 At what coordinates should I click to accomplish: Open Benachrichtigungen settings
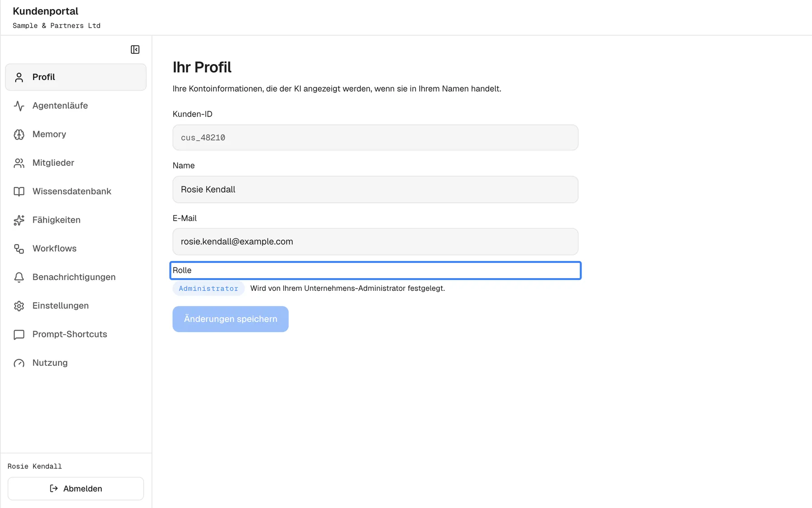point(76,277)
